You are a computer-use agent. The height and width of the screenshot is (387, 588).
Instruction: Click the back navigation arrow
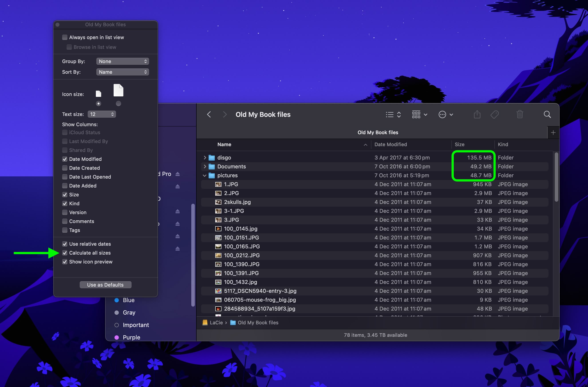click(x=209, y=114)
